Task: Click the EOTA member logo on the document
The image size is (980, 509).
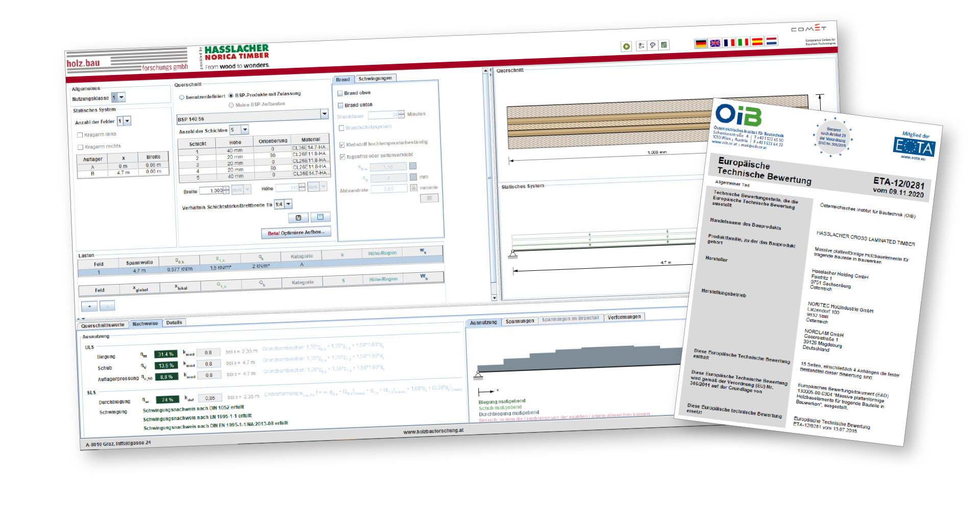Action: pyautogui.click(x=914, y=147)
